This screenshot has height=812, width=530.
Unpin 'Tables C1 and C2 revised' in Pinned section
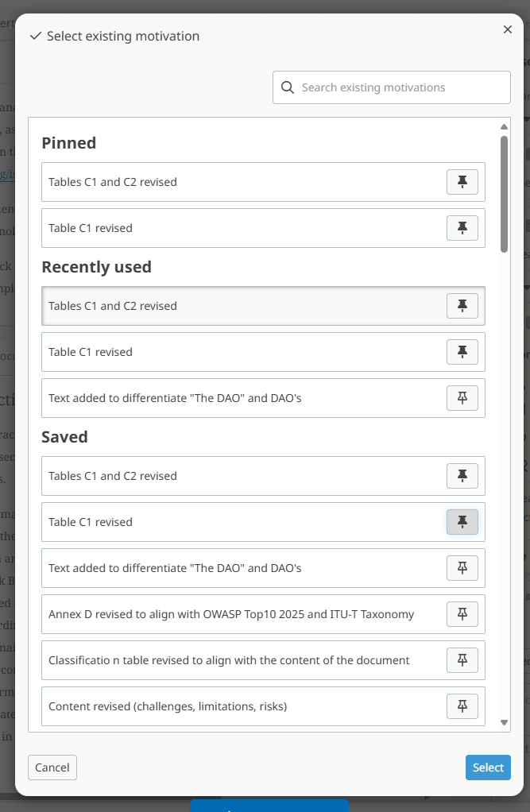(462, 182)
